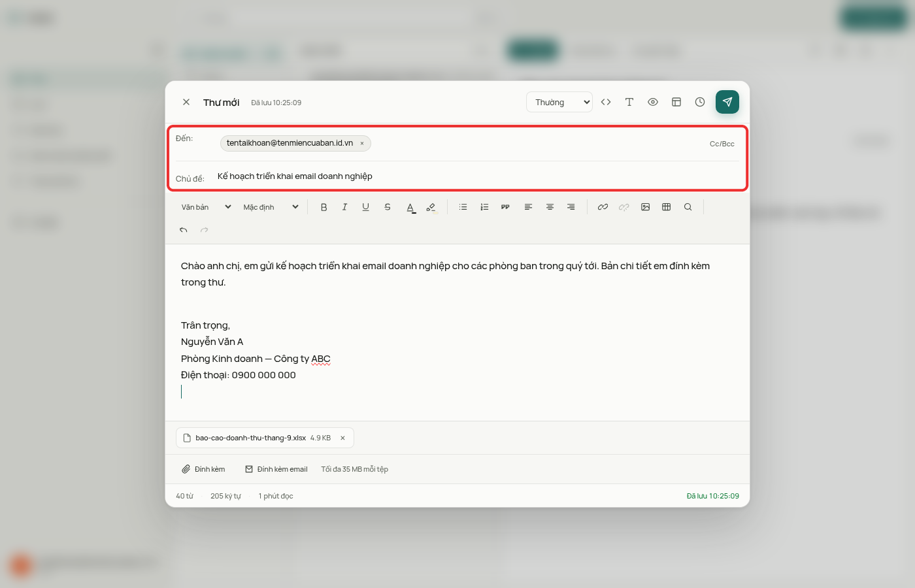
Task: Toggle strikethrough formatting
Action: click(388, 207)
